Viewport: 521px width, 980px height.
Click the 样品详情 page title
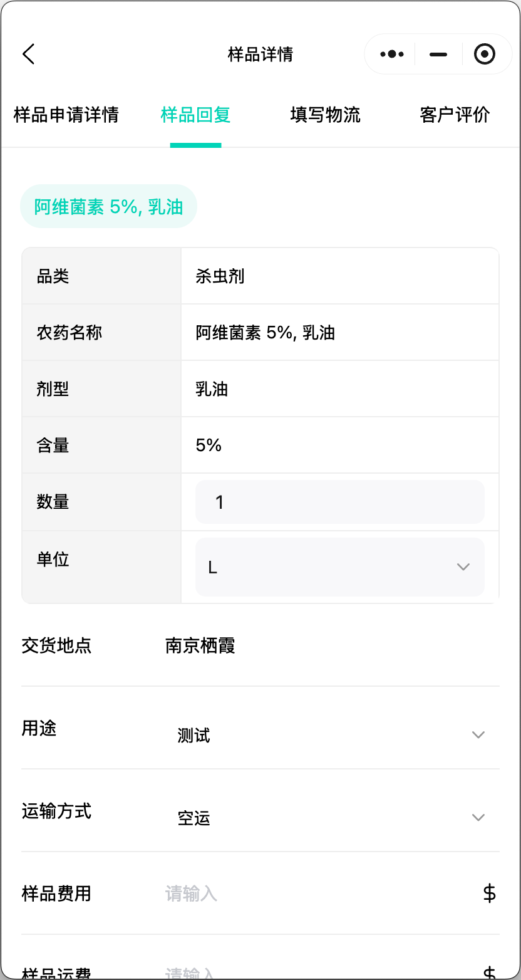pos(260,55)
